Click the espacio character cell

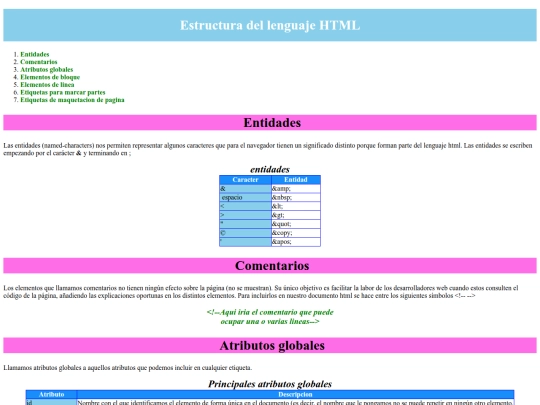pyautogui.click(x=245, y=198)
